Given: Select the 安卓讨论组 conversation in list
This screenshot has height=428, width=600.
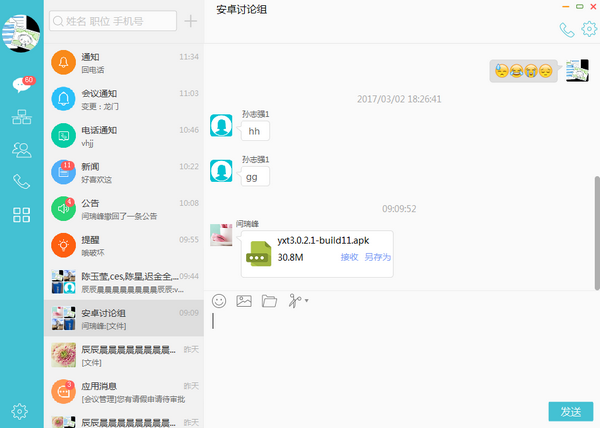Looking at the screenshot, I should pyautogui.click(x=124, y=318).
